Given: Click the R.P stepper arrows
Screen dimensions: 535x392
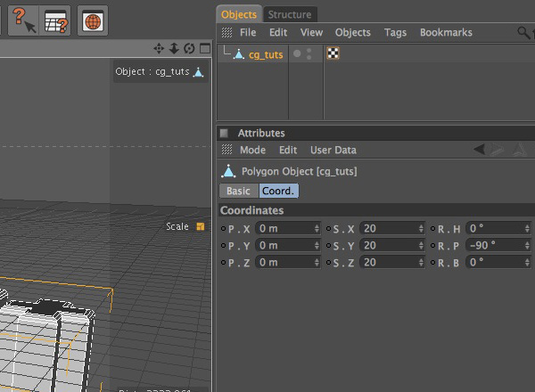Looking at the screenshot, I should click(x=527, y=245).
